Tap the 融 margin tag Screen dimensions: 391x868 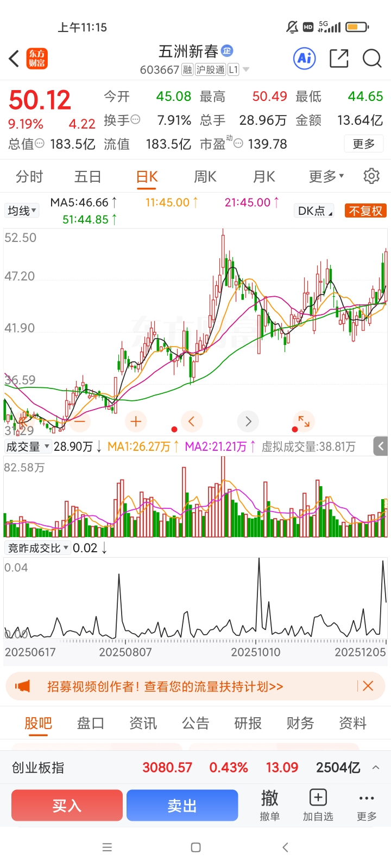coord(187,69)
